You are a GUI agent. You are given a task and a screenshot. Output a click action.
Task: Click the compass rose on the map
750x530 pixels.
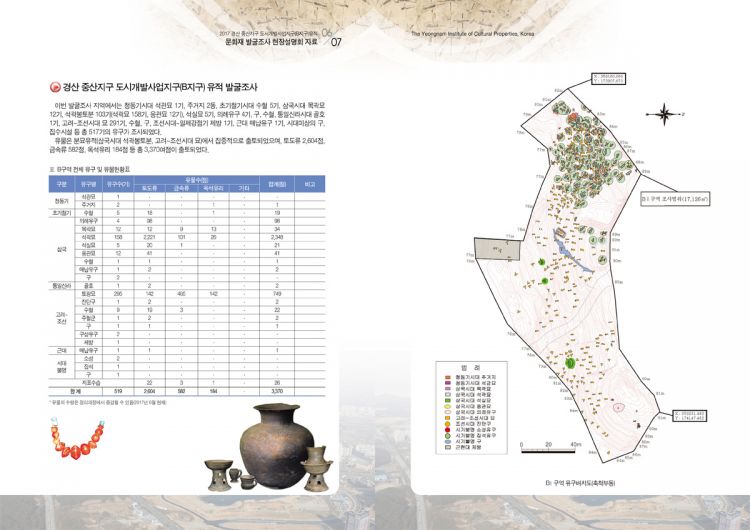664,114
